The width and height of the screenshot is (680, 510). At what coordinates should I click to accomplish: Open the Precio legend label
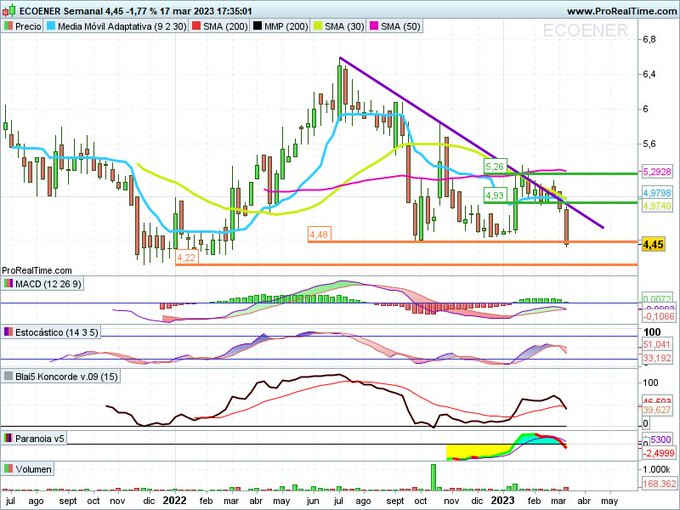tap(28, 26)
